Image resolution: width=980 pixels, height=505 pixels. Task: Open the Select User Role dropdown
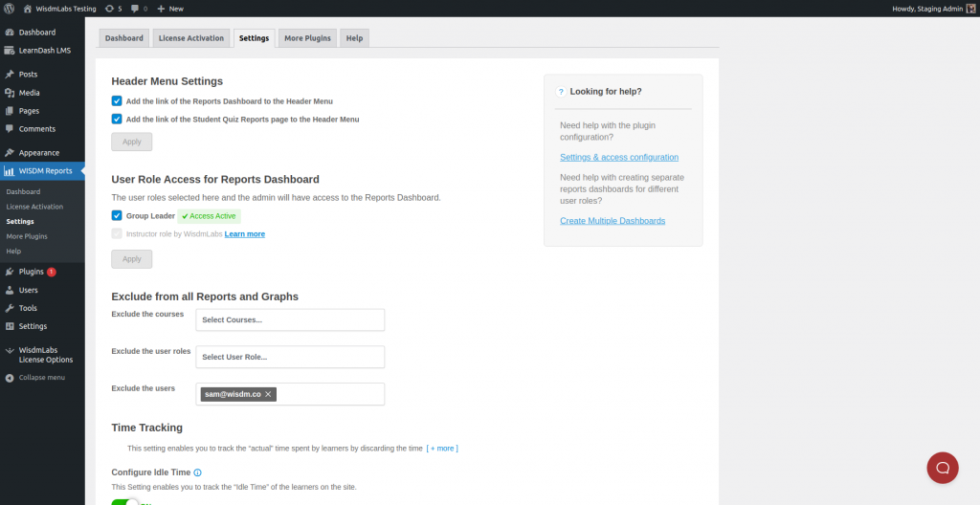290,357
